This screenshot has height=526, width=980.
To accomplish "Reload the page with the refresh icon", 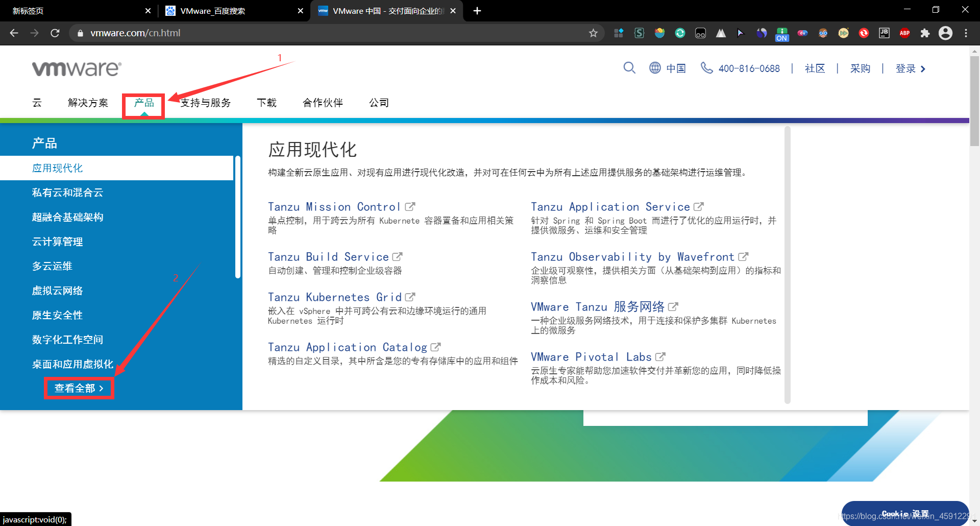I will 55,33.
